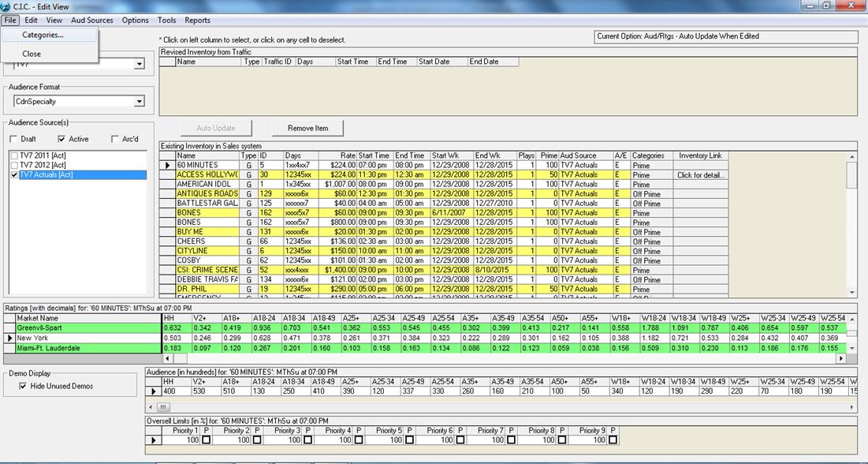
Task: Open the Audience Format CdnSpecialty dropdown
Action: [139, 102]
